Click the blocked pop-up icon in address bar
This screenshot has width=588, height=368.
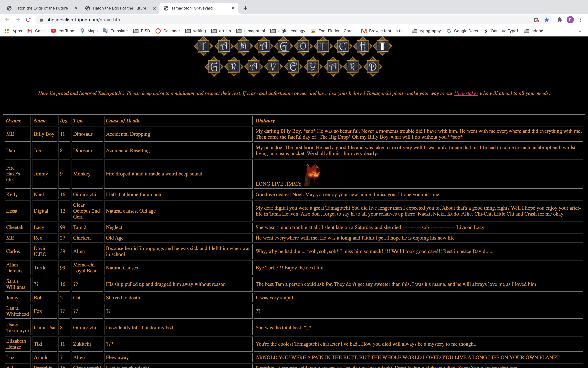[x=536, y=20]
